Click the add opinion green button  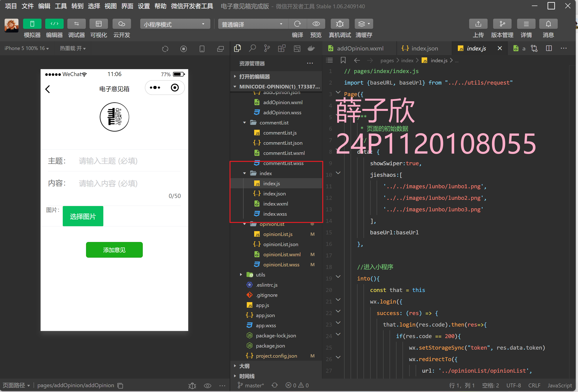(x=114, y=250)
